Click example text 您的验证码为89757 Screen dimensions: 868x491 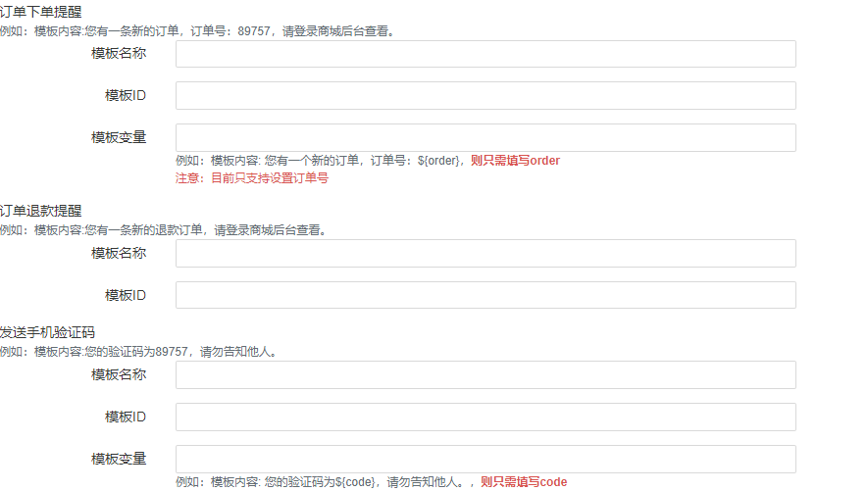(x=139, y=352)
